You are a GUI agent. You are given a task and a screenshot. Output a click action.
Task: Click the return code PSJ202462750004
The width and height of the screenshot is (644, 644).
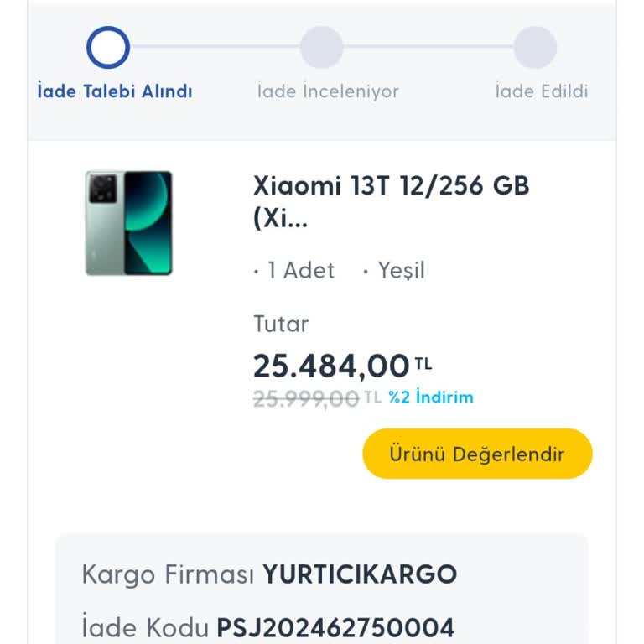coord(335,627)
